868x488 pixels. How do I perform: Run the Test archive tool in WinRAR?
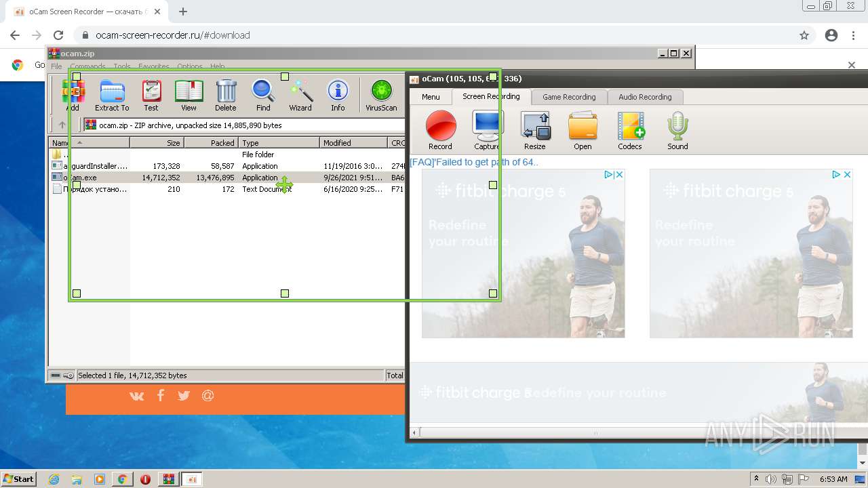tap(151, 95)
